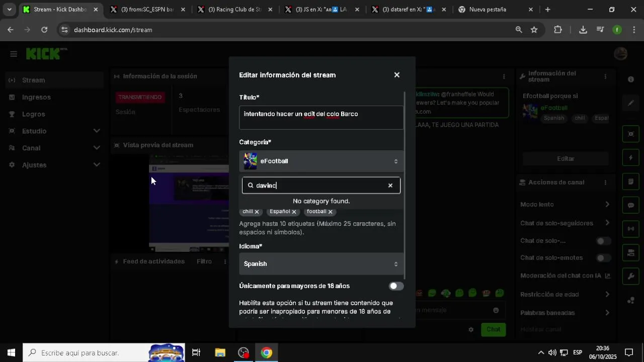Switch to the Nueva pestaña browser tab
This screenshot has height=362, width=644.
click(496, 10)
